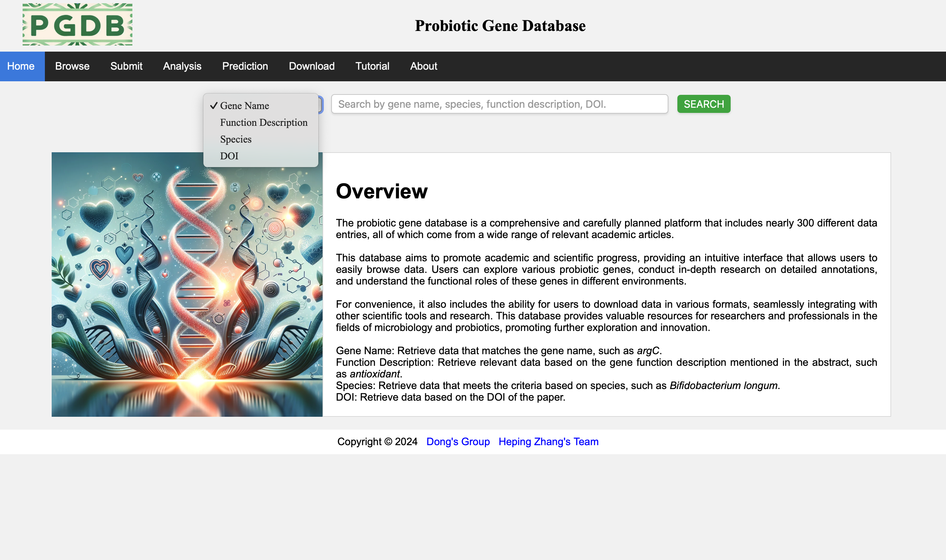Image resolution: width=946 pixels, height=560 pixels.
Task: Follow the Dong's Group link
Action: coord(458,442)
